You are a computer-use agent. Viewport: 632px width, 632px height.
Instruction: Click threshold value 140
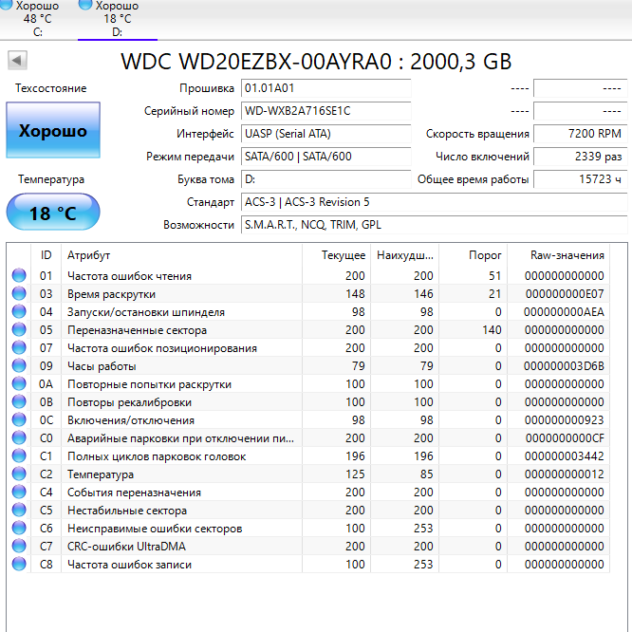click(x=492, y=330)
